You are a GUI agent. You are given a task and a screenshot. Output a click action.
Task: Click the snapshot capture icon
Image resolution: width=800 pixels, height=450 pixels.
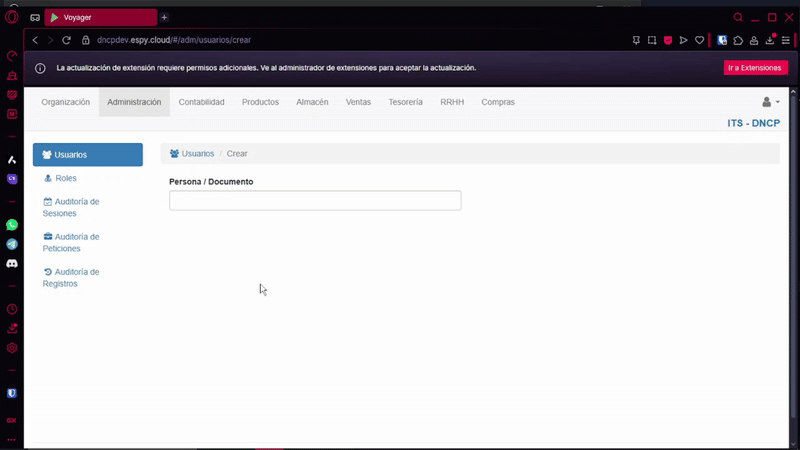point(652,40)
